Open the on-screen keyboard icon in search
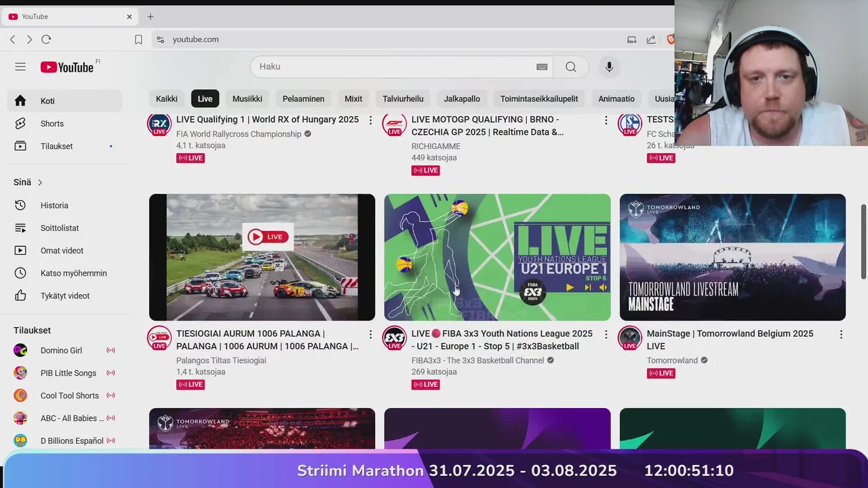Viewport: 868px width, 488px height. point(542,66)
